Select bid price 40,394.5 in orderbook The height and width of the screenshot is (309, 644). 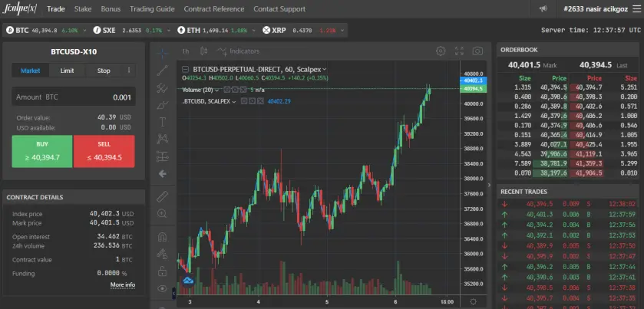(553, 87)
